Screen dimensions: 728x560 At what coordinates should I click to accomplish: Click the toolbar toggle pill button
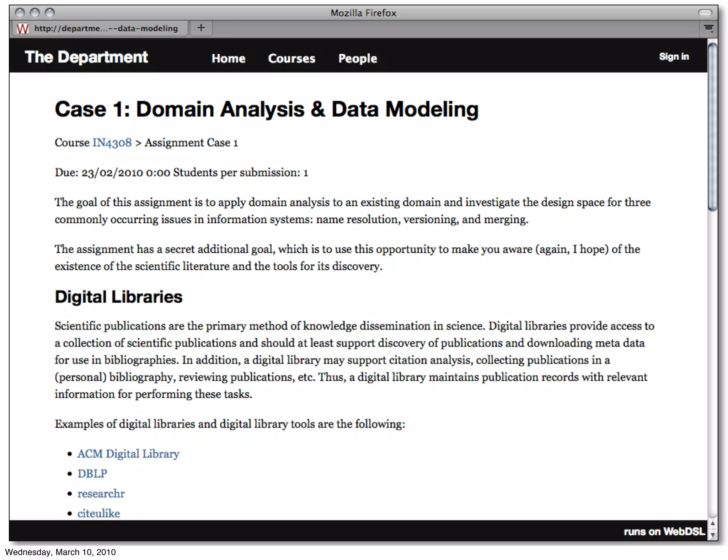(x=705, y=13)
